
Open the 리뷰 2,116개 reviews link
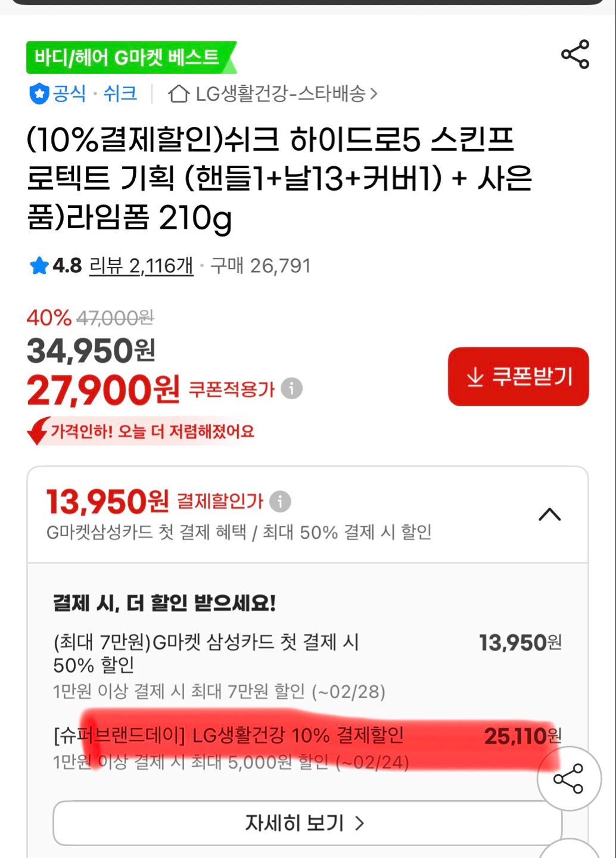tap(141, 266)
